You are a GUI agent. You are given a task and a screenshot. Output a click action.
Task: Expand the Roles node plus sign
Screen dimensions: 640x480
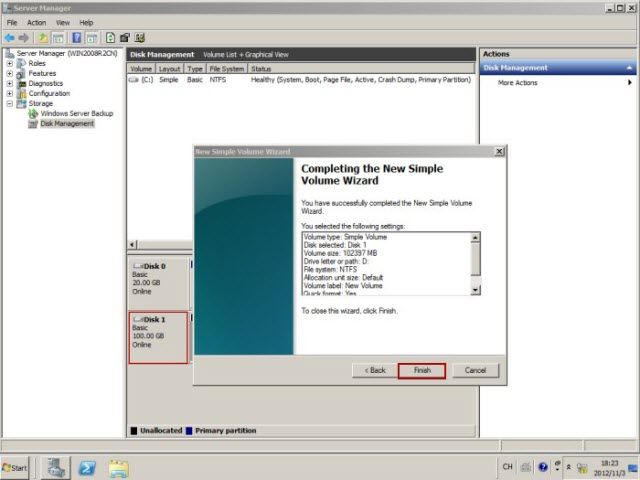(x=10, y=63)
